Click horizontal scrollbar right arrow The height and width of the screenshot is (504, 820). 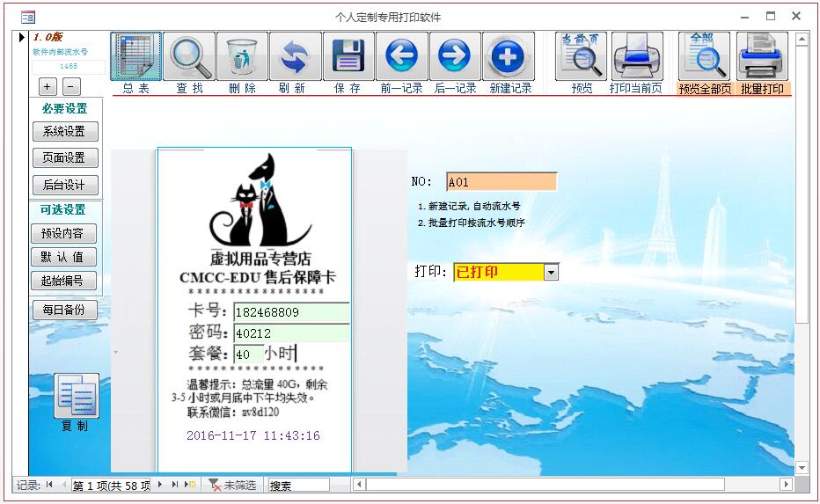click(x=786, y=484)
